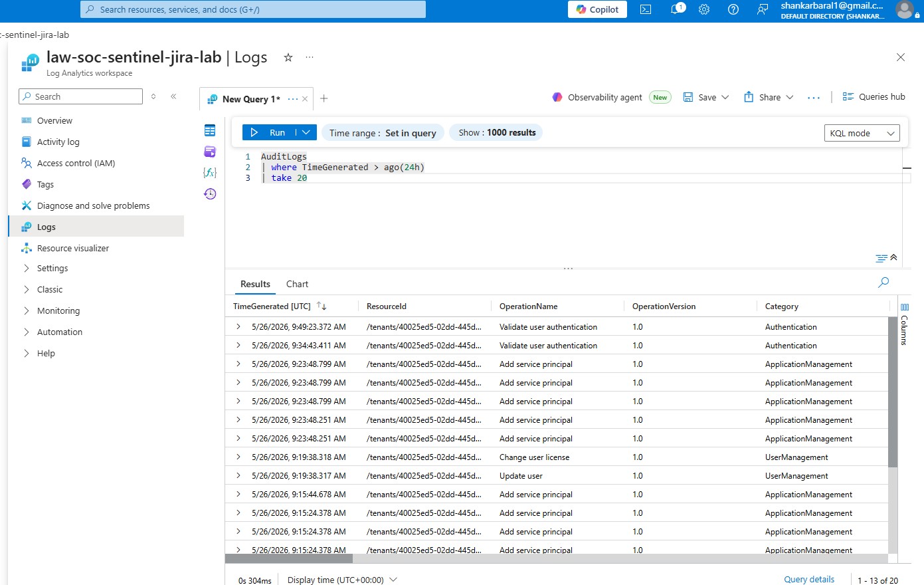The height and width of the screenshot is (585, 924).
Task: Open Copilot from the top bar
Action: tap(597, 9)
